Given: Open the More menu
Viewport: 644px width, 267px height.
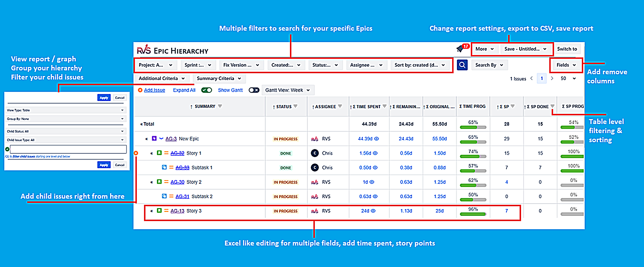Looking at the screenshot, I should click(484, 49).
